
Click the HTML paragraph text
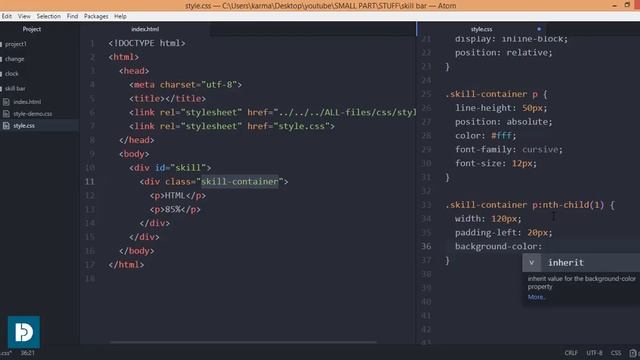[x=175, y=196]
